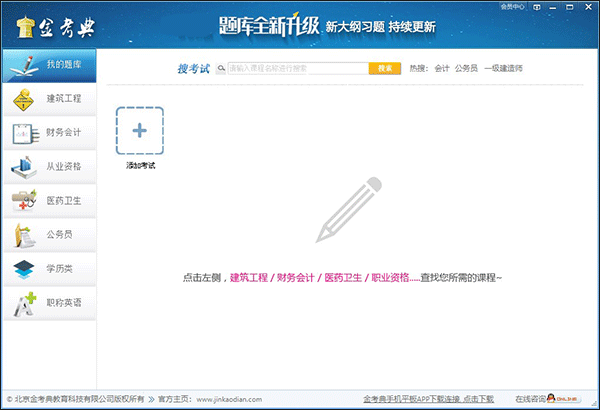Select 财务会计 category in sidebar
The width and height of the screenshot is (600, 410).
click(x=50, y=133)
